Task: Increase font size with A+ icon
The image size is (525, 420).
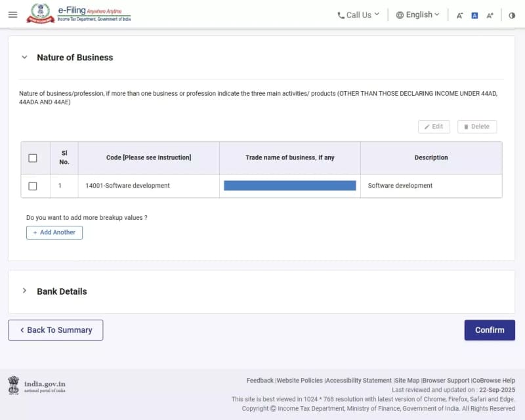Action: (x=490, y=15)
